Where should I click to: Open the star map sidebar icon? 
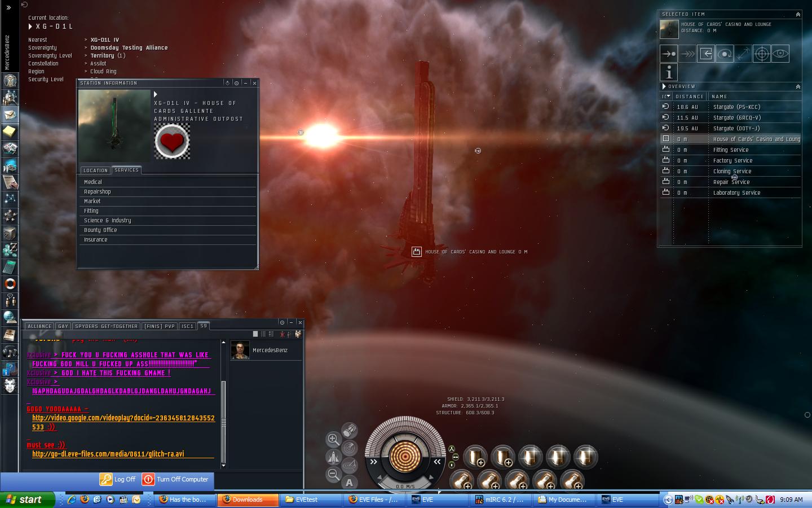10,199
